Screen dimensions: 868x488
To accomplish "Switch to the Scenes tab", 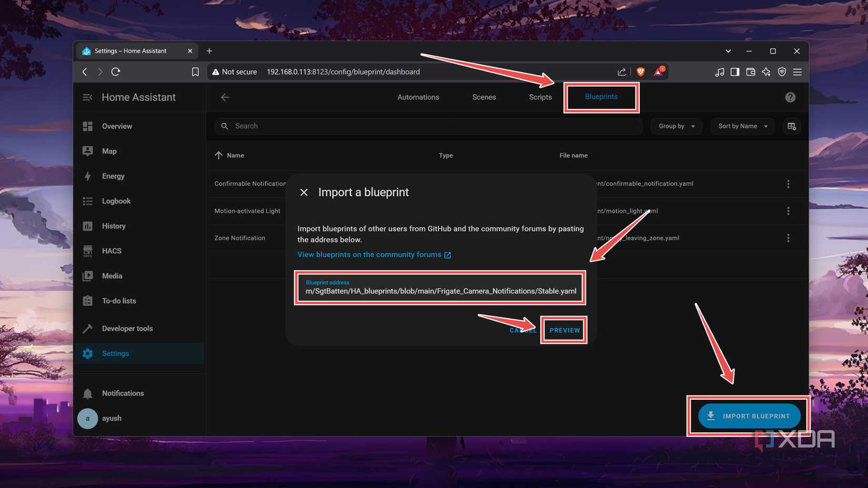I will point(483,97).
